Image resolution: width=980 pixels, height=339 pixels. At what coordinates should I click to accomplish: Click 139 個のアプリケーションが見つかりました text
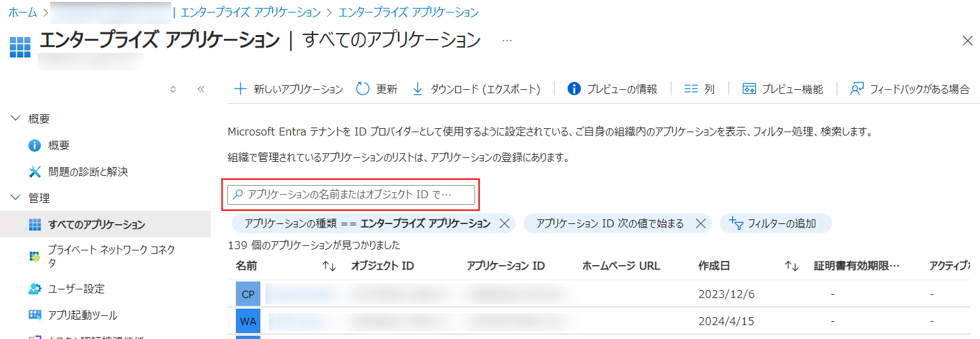click(314, 245)
